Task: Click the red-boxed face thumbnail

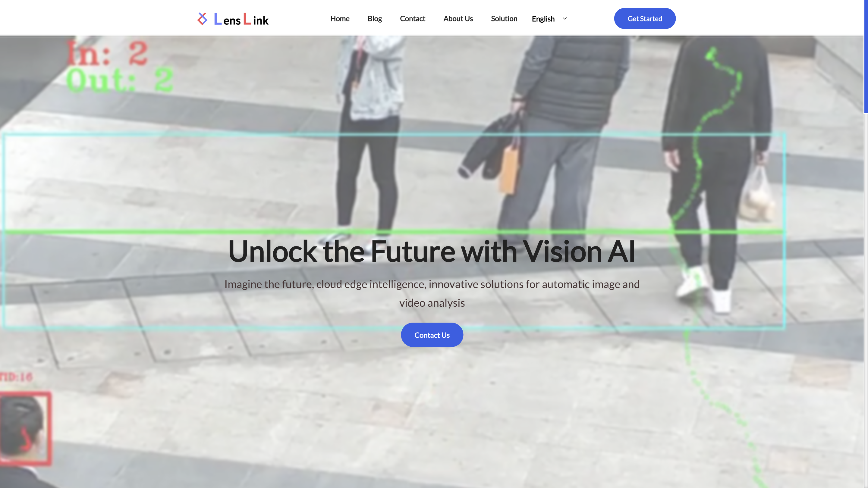Action: coord(26,428)
